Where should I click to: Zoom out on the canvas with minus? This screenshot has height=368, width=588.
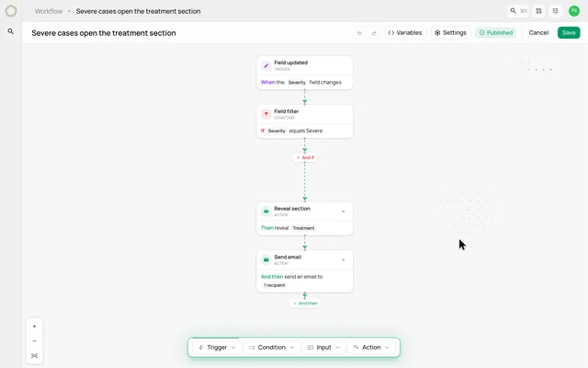tap(35, 341)
